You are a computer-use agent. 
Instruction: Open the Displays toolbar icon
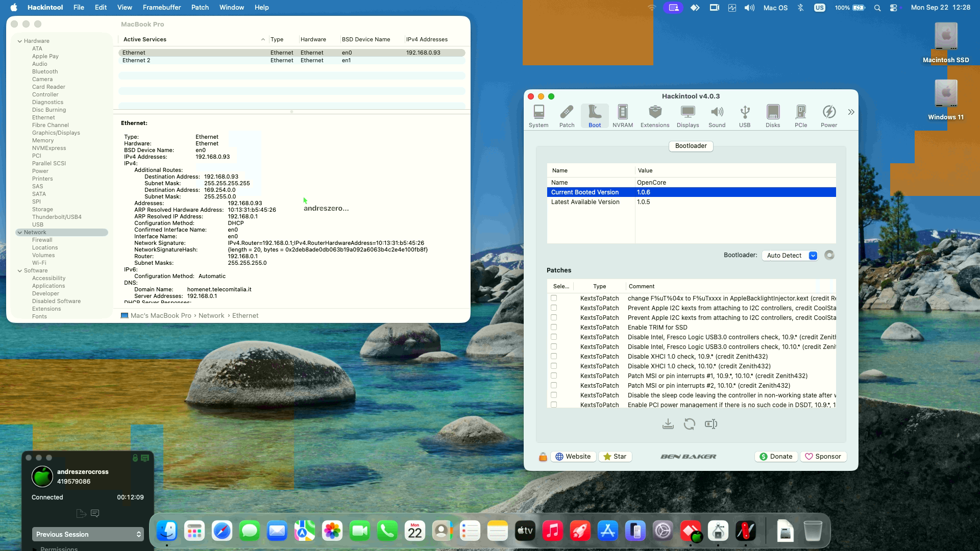click(688, 116)
